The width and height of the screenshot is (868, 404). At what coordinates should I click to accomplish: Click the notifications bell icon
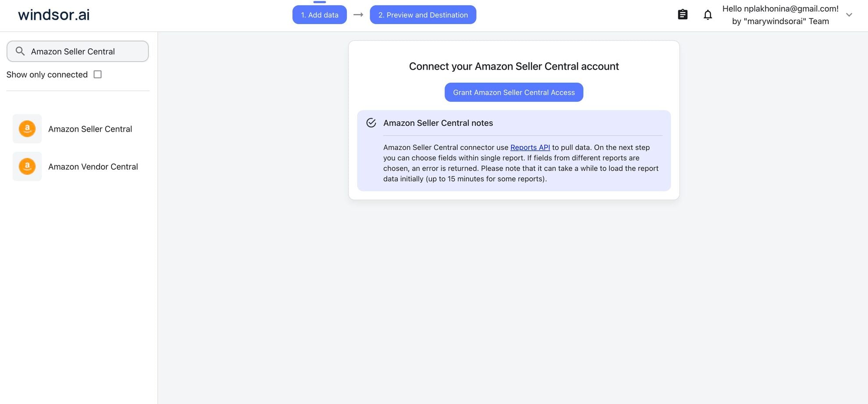pos(708,14)
